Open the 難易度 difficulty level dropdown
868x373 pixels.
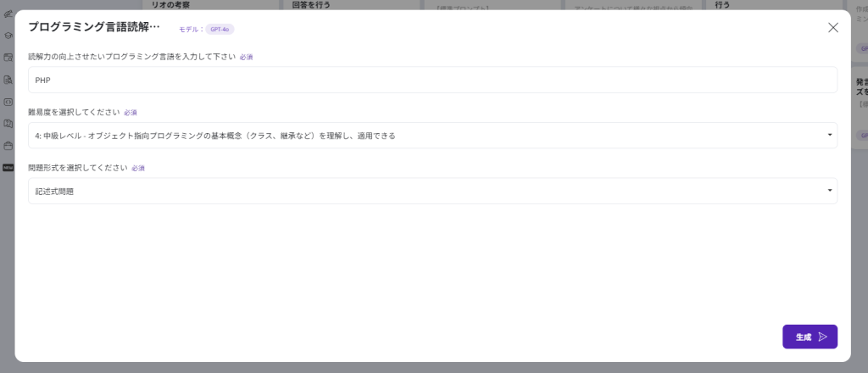432,136
